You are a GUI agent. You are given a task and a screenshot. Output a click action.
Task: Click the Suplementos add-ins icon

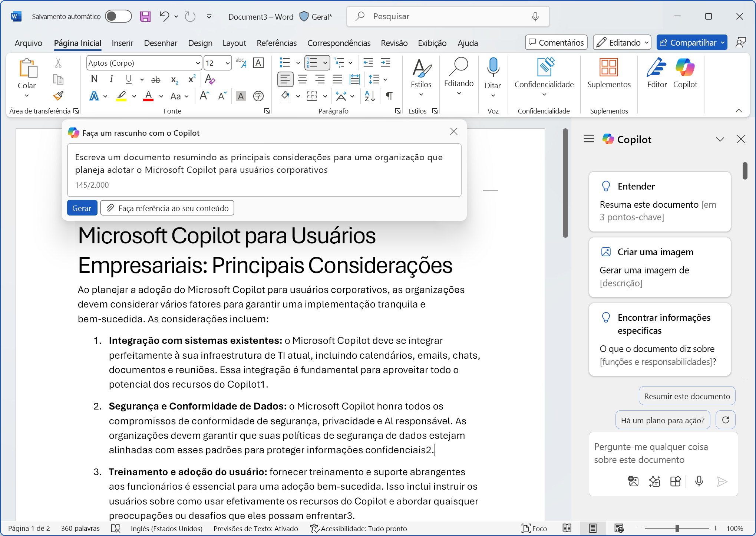tap(609, 73)
